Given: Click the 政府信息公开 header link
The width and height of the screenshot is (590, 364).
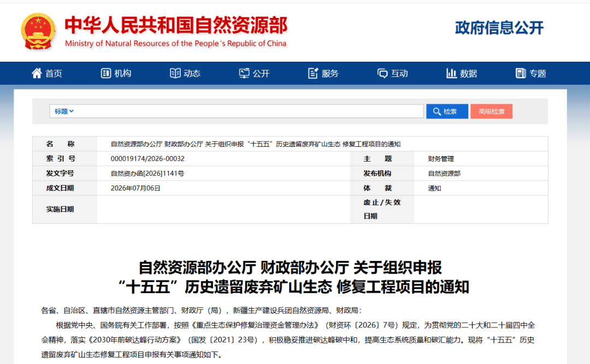Looking at the screenshot, I should (499, 28).
